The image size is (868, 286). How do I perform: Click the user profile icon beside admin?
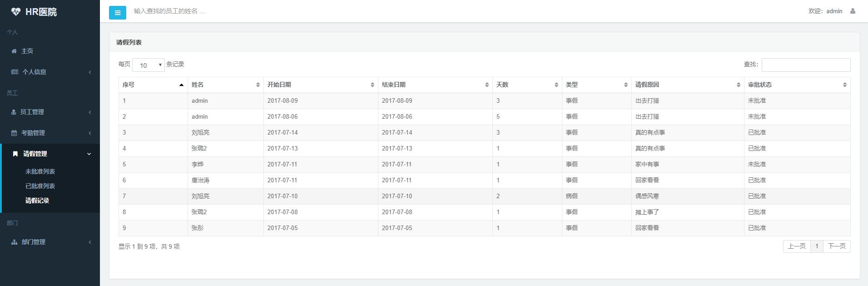853,11
